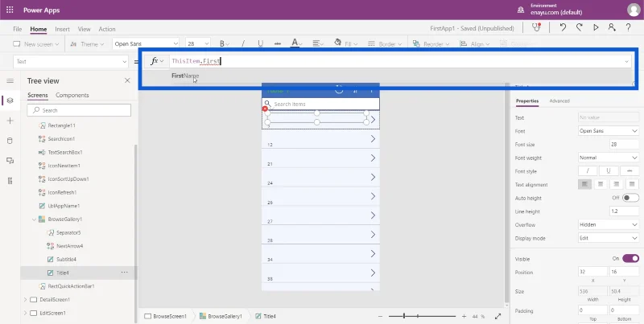Open the Font weight Normal dropdown
The width and height of the screenshot is (644, 324).
609,158
